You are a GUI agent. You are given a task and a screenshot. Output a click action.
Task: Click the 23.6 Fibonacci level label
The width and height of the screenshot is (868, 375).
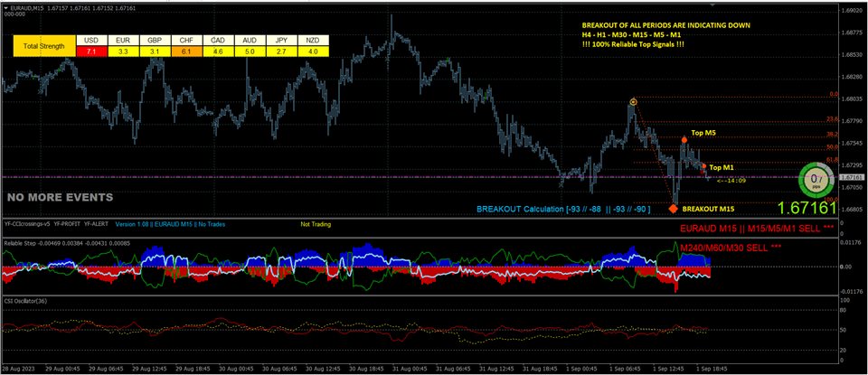pos(833,119)
